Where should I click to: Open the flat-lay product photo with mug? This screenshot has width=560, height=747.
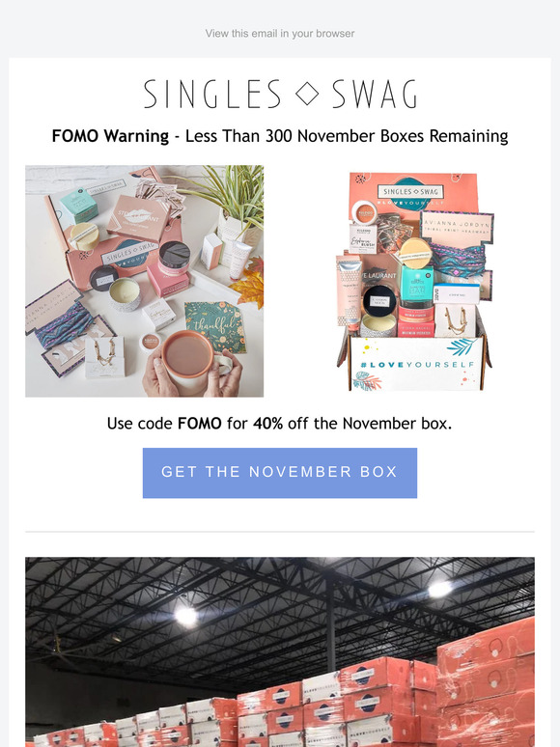click(x=145, y=281)
